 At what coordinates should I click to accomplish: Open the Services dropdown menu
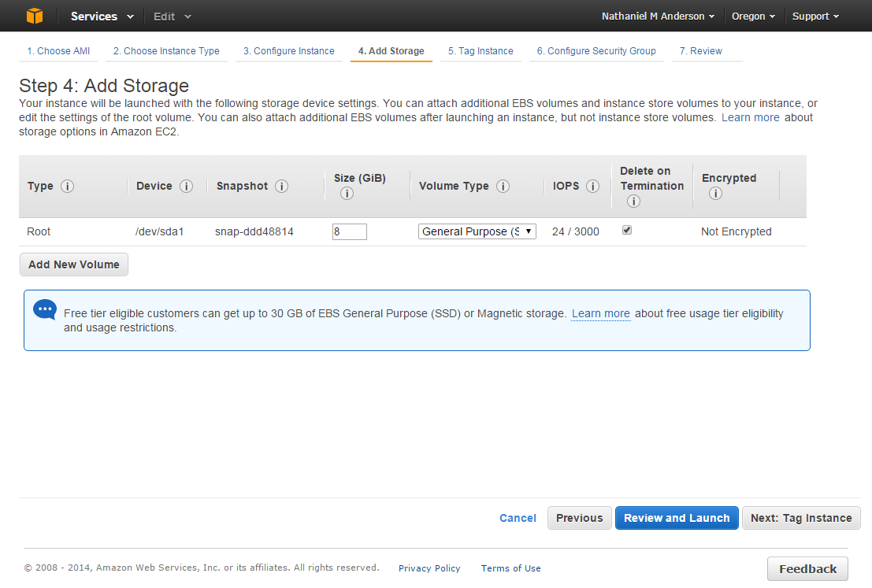tap(102, 16)
